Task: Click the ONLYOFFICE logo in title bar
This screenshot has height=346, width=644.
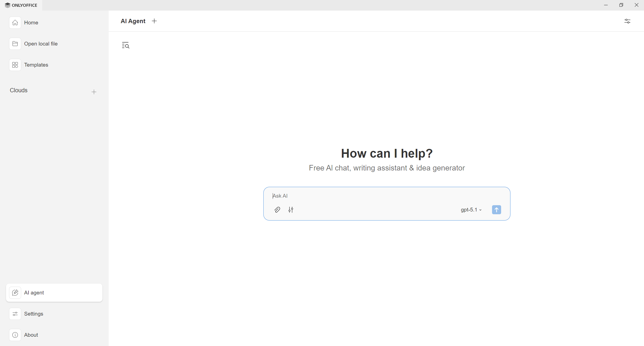Action: [21, 5]
